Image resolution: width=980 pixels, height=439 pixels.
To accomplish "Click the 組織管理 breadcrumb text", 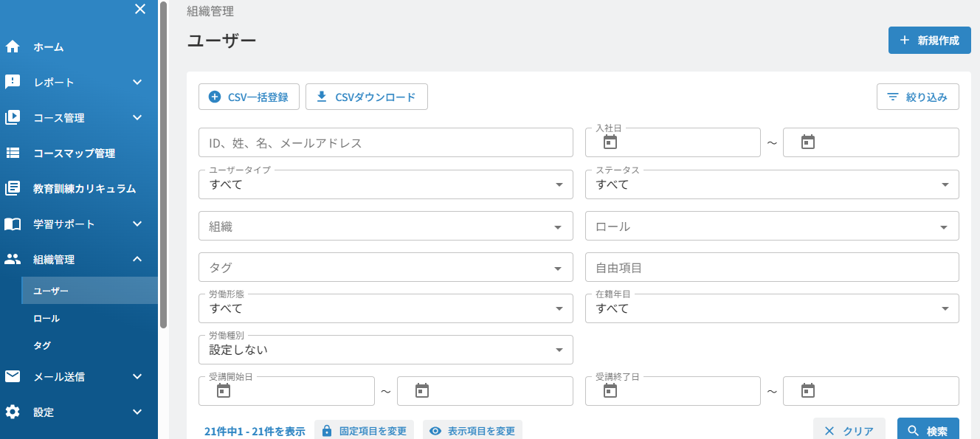I will coord(210,11).
